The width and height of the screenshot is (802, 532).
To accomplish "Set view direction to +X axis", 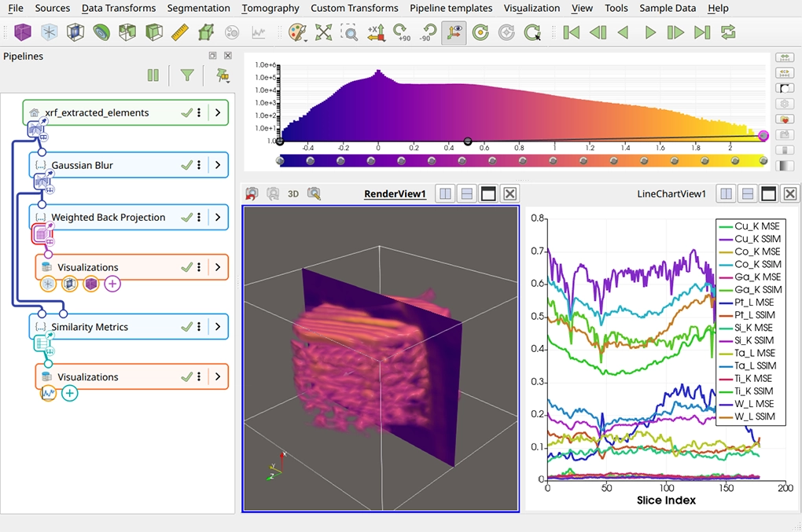I will [376, 32].
